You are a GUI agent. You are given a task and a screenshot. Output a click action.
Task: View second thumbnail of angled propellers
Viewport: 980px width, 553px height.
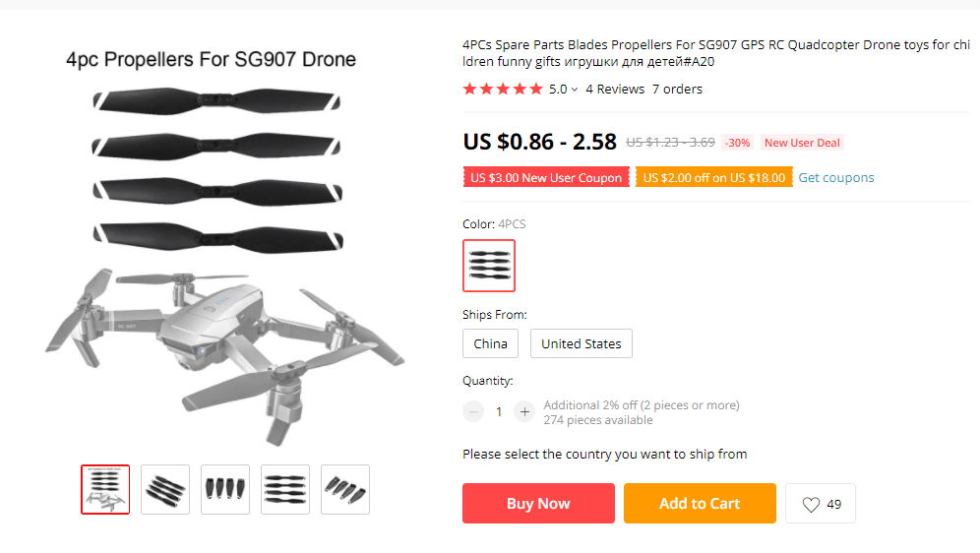click(165, 489)
